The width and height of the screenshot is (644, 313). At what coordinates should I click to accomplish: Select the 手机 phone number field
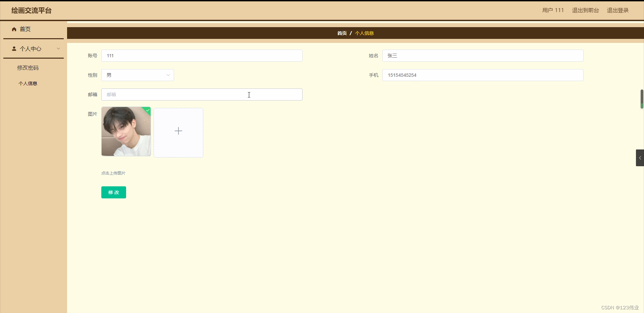point(483,75)
